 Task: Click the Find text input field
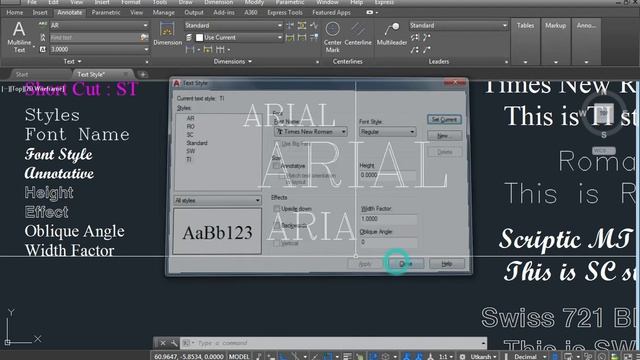95,38
